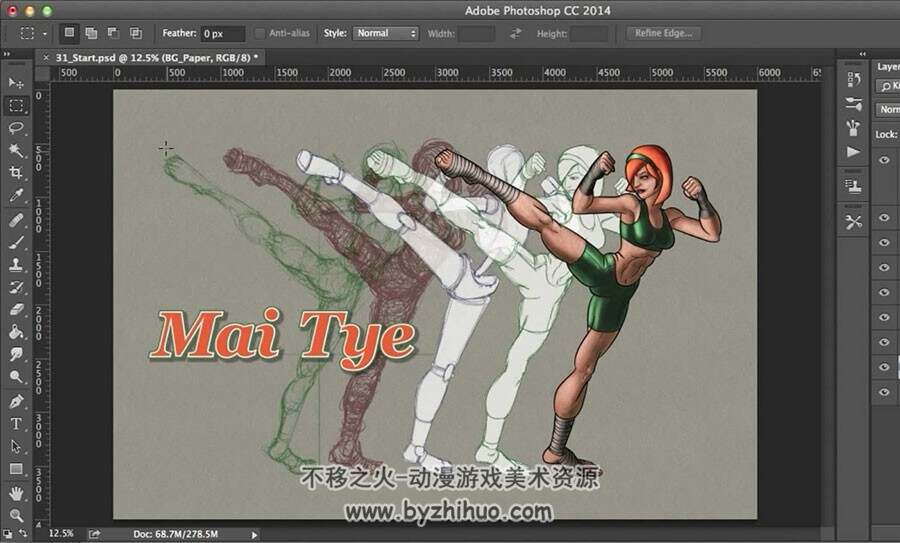Open the Style dropdown set to Normal
This screenshot has width=900, height=543.
386,33
